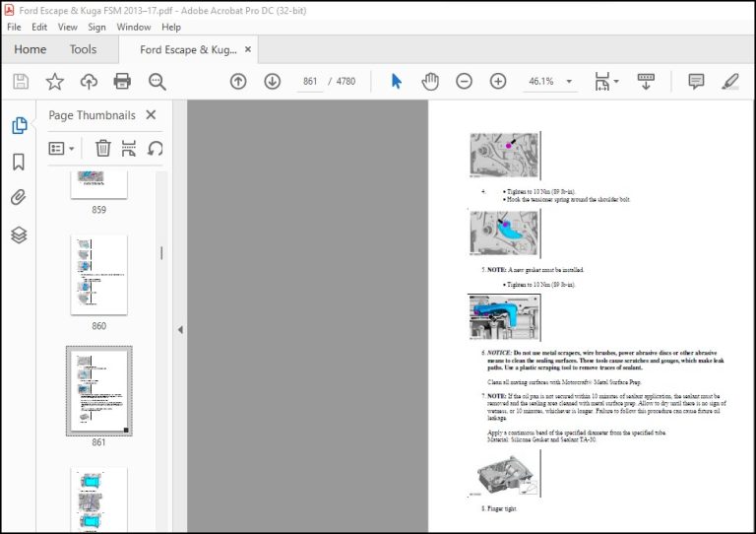
Task: Select page 861 thumbnail
Action: tap(98, 391)
